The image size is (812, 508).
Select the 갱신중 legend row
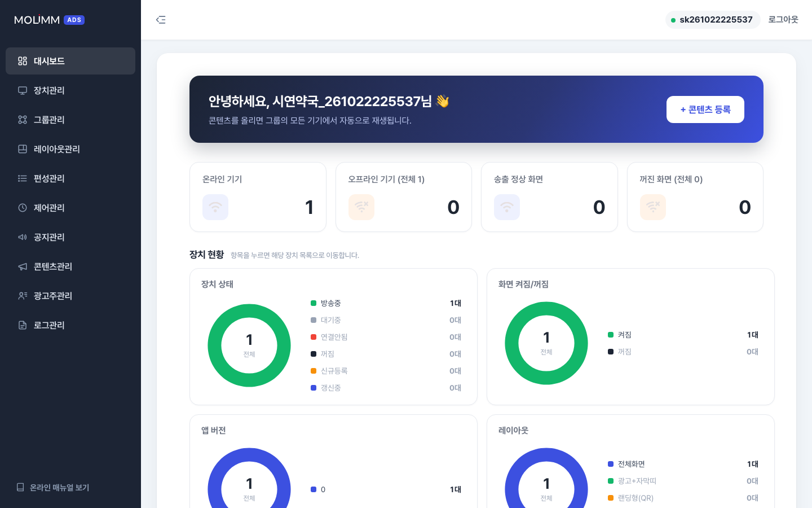pyautogui.click(x=386, y=388)
